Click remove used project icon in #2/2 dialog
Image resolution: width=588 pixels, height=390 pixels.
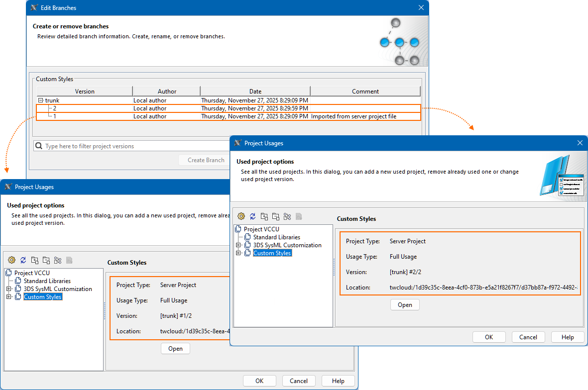pos(276,216)
